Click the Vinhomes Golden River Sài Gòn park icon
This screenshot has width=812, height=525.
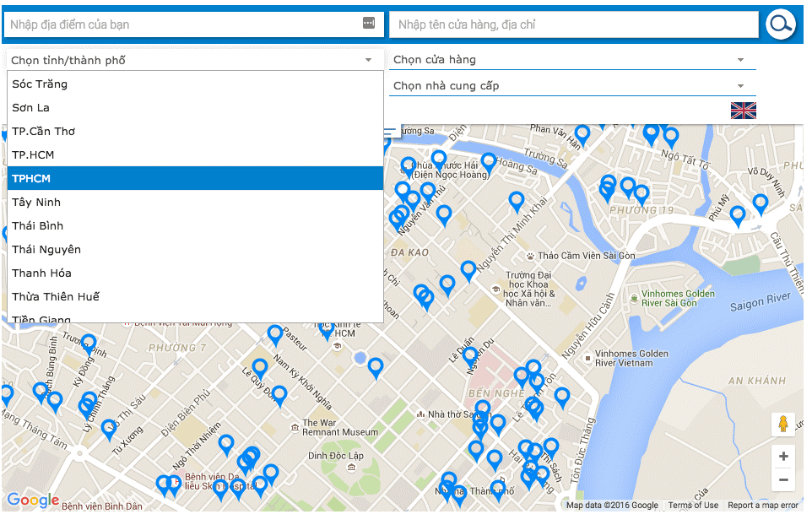634,298
